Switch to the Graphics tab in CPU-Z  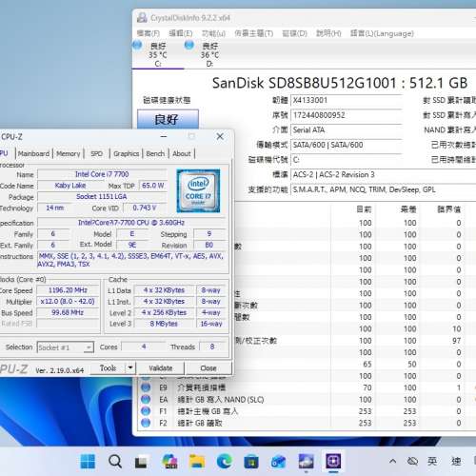coord(127,153)
